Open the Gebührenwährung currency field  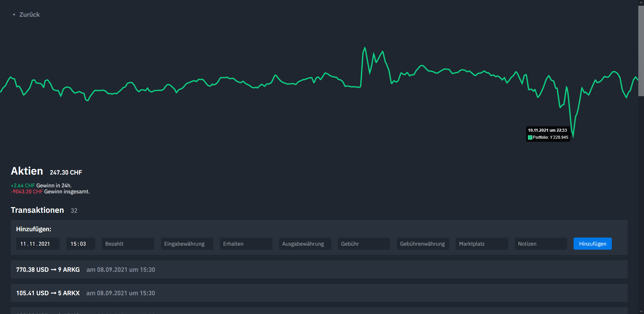(423, 244)
